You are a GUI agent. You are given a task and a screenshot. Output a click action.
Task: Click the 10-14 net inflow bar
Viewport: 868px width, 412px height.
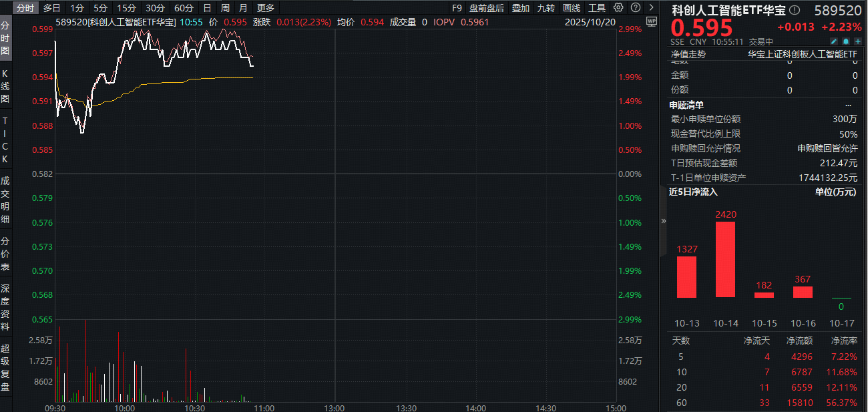[x=725, y=259]
